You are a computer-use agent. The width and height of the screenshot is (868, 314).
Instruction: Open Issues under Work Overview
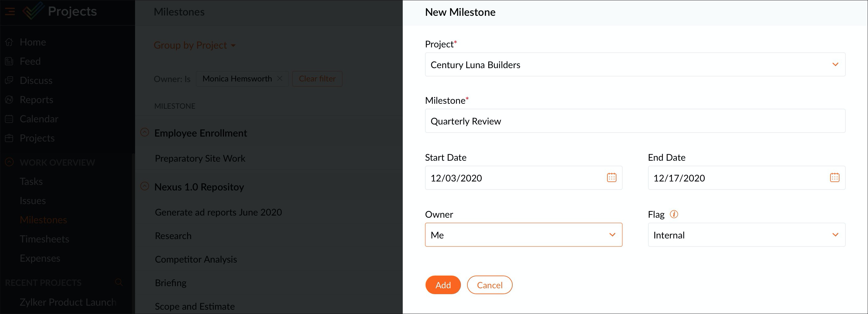[x=33, y=201]
